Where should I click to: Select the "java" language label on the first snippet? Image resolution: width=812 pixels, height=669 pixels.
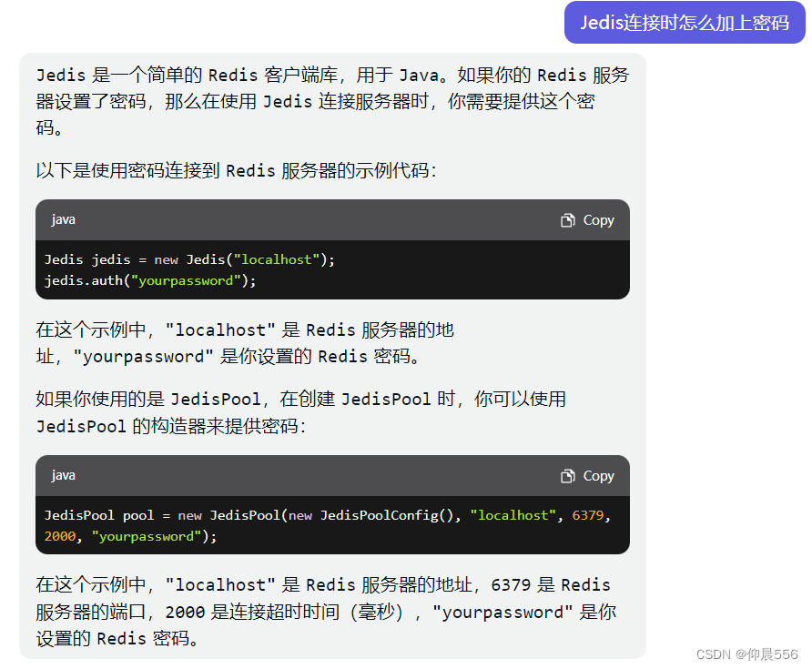coord(63,219)
